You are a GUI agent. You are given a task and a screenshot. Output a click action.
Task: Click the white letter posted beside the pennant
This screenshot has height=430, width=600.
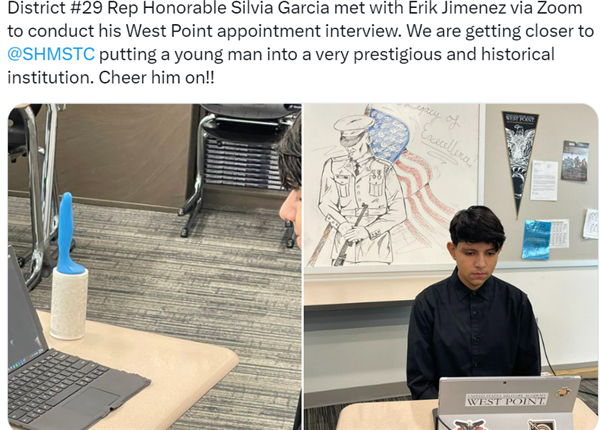point(544,180)
